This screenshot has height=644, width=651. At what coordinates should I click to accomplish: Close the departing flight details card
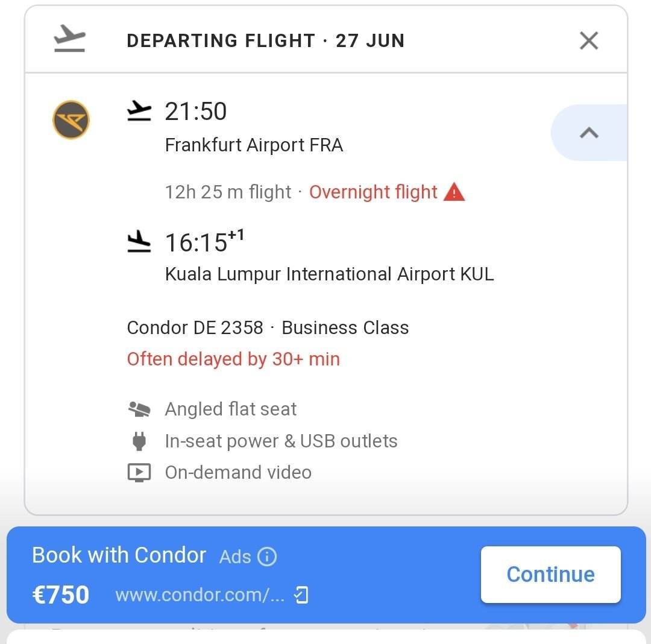pyautogui.click(x=589, y=40)
